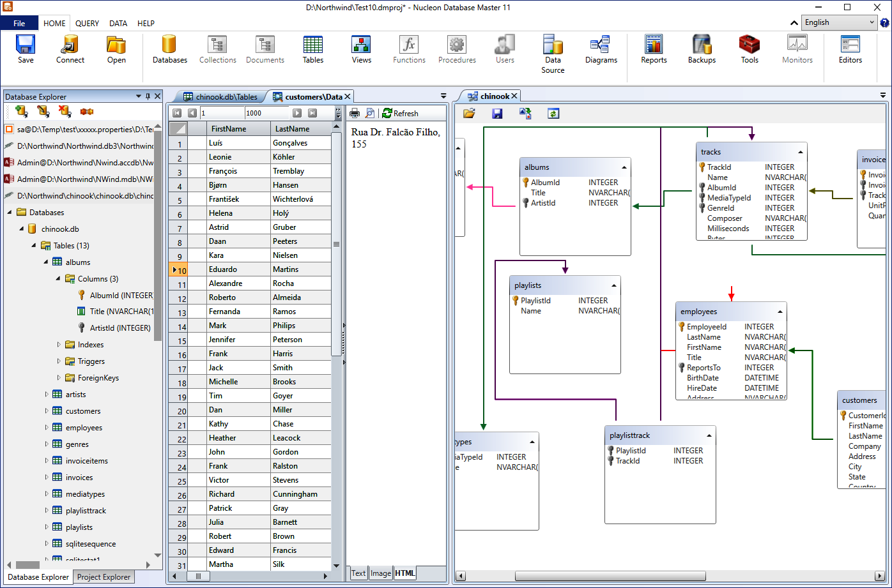Print the customers data view
Screen dimensions: 892x588
pos(355,113)
